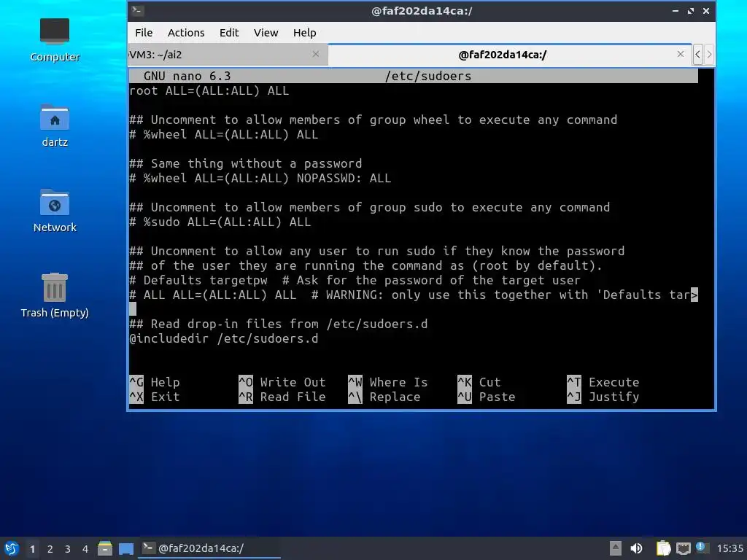Open the Help menu

coord(304,32)
